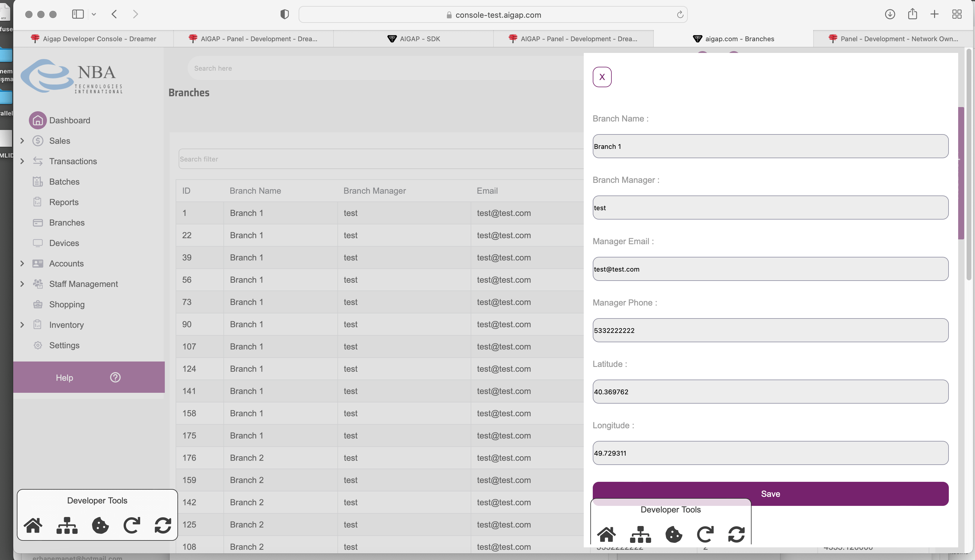Toggle Safari sidebar button
975x560 pixels.
(78, 14)
